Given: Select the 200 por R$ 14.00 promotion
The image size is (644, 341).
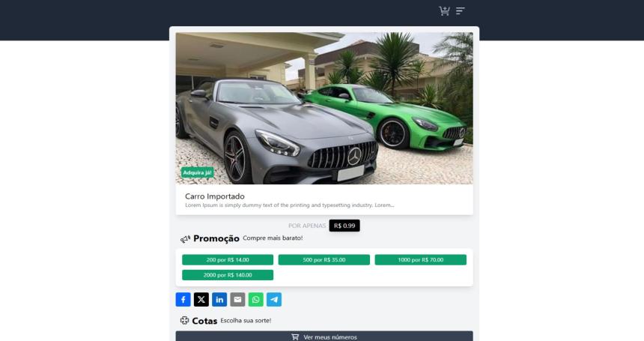Looking at the screenshot, I should tap(228, 259).
